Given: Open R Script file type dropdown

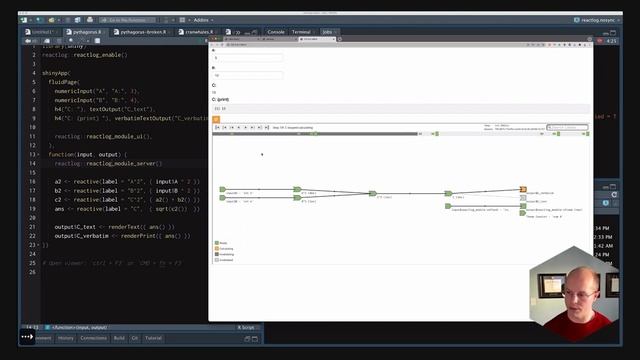Looking at the screenshot, I should point(248,327).
